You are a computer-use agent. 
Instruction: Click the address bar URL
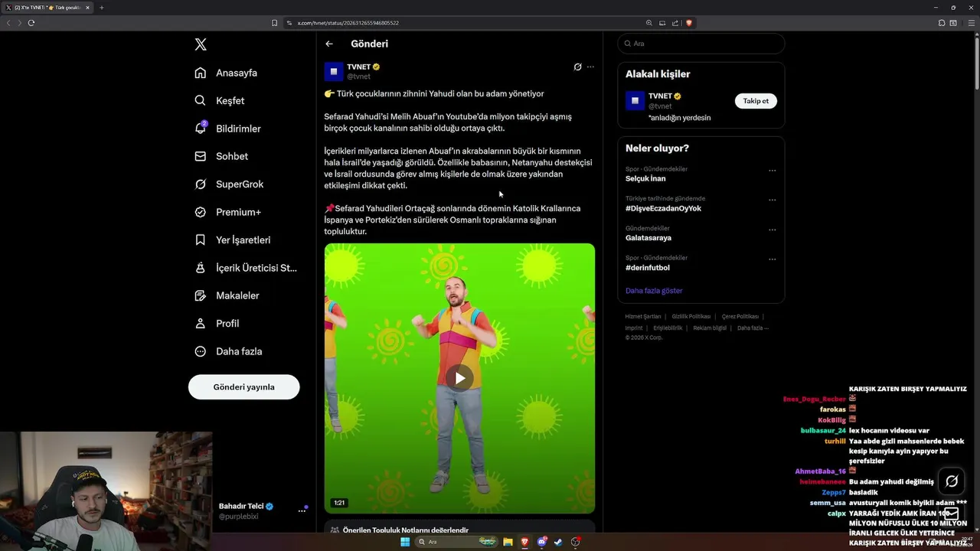(348, 23)
